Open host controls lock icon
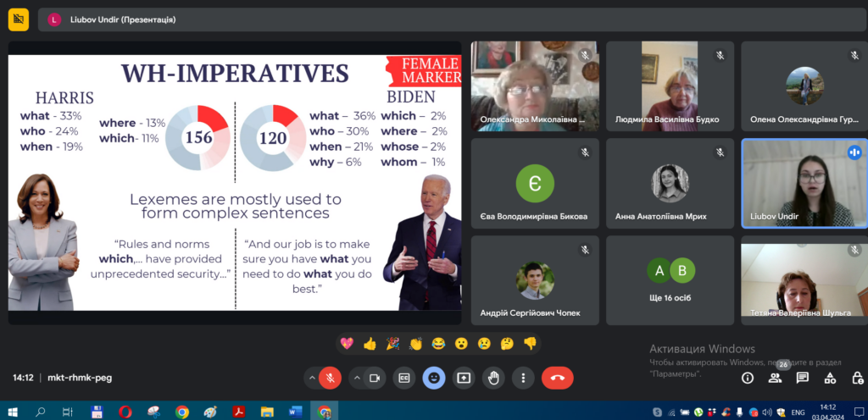The height and width of the screenshot is (420, 868). coord(856,378)
